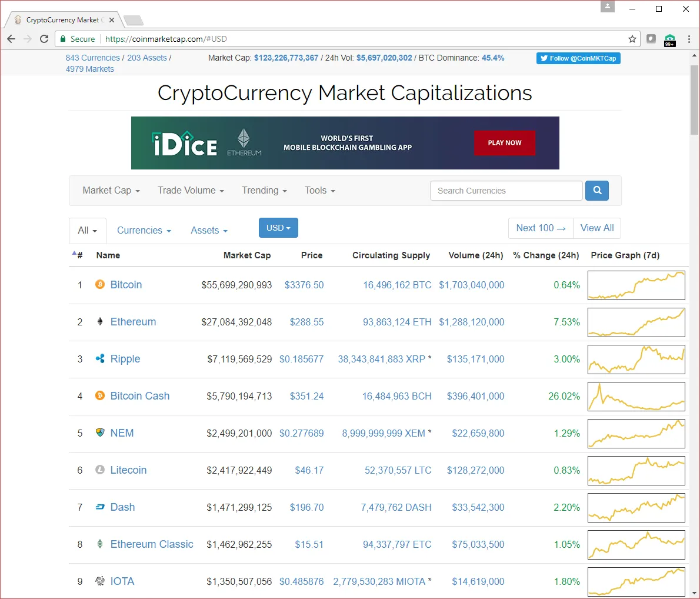Open the 843 Currencies link

tap(93, 58)
